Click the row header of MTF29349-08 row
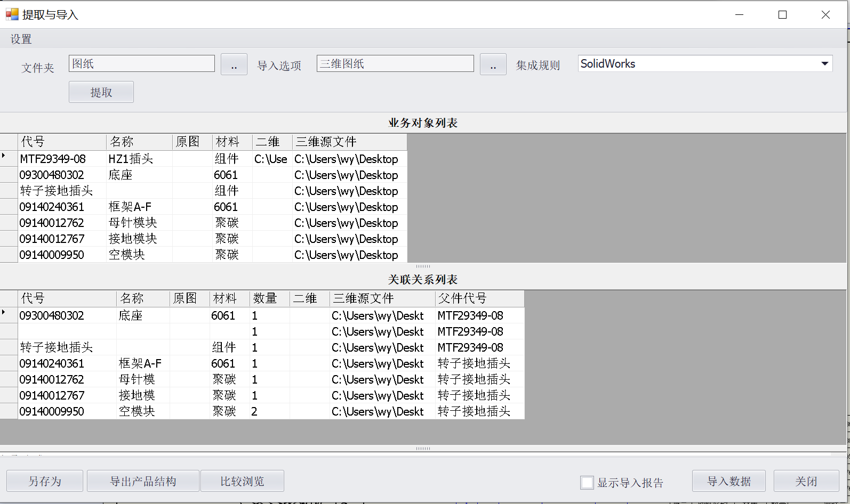Image resolution: width=850 pixels, height=504 pixels. click(9, 159)
